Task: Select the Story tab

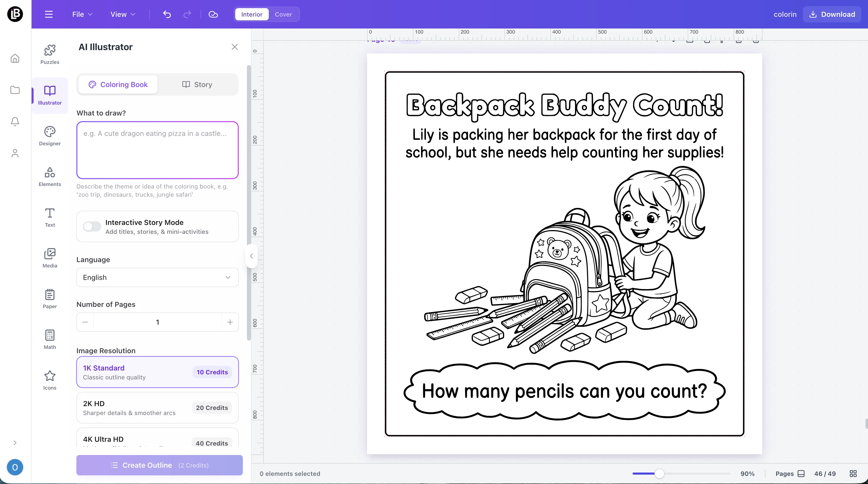Action: [x=197, y=84]
